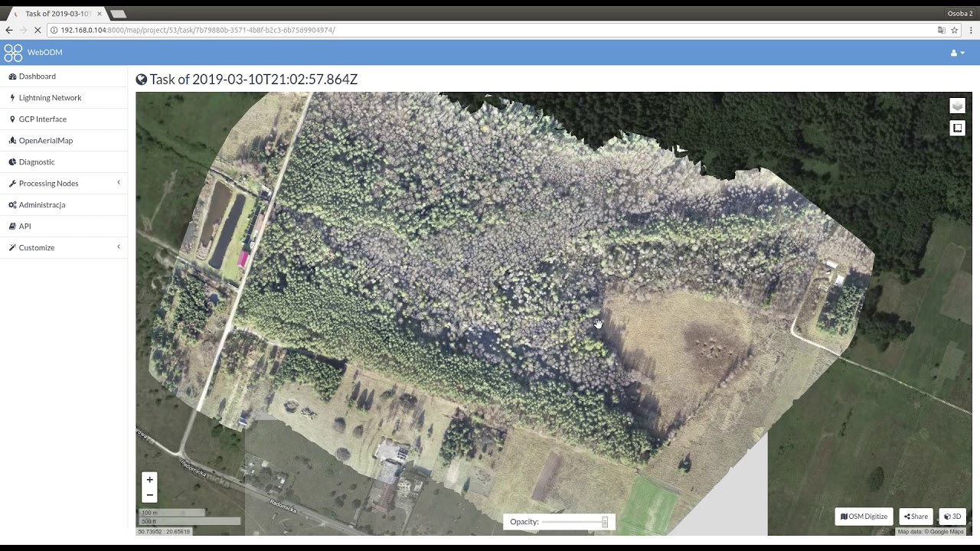Expand the Customize sidebar menu
980x551 pixels.
tap(64, 248)
